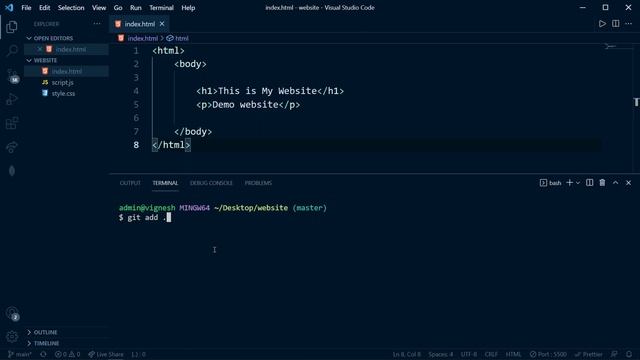Open notifications bell in status bar
Image resolution: width=640 pixels, height=360 pixels.
[629, 354]
